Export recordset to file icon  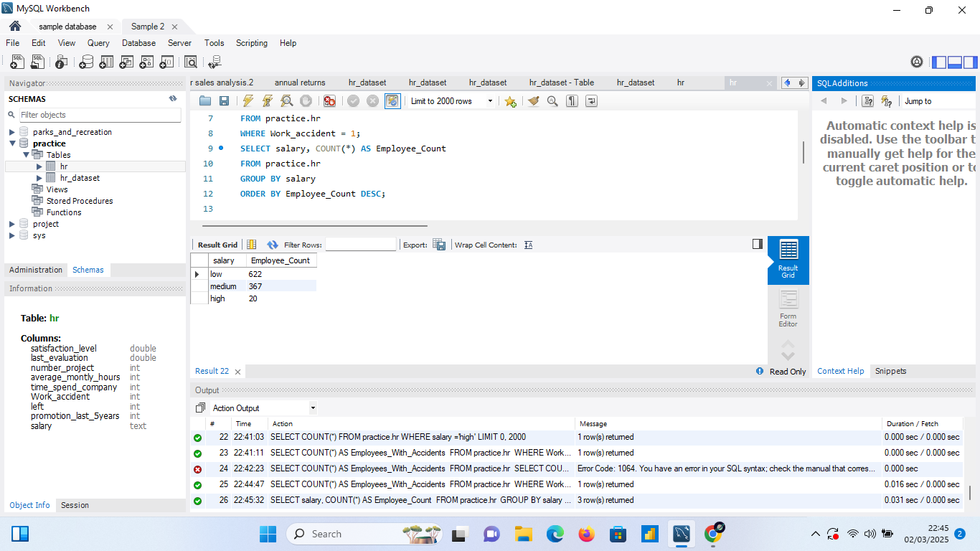click(439, 245)
